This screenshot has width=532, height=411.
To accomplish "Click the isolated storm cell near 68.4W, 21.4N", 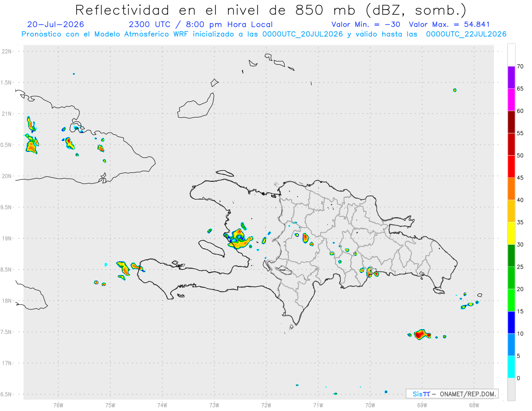I will tap(455, 90).
